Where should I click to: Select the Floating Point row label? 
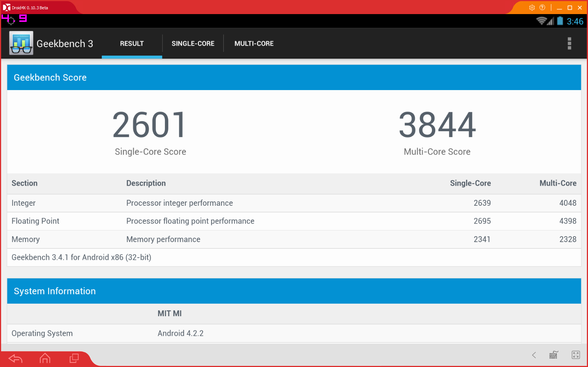pyautogui.click(x=36, y=221)
